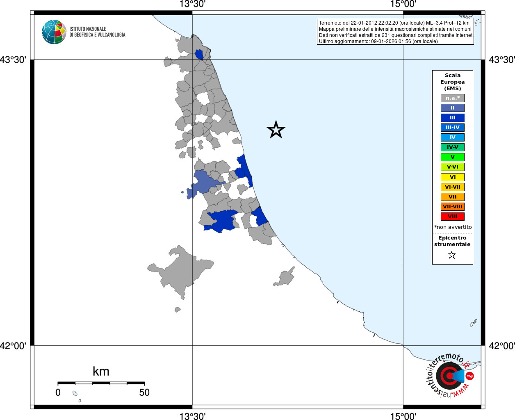Select the intensity V legend swatch

pos(453,157)
